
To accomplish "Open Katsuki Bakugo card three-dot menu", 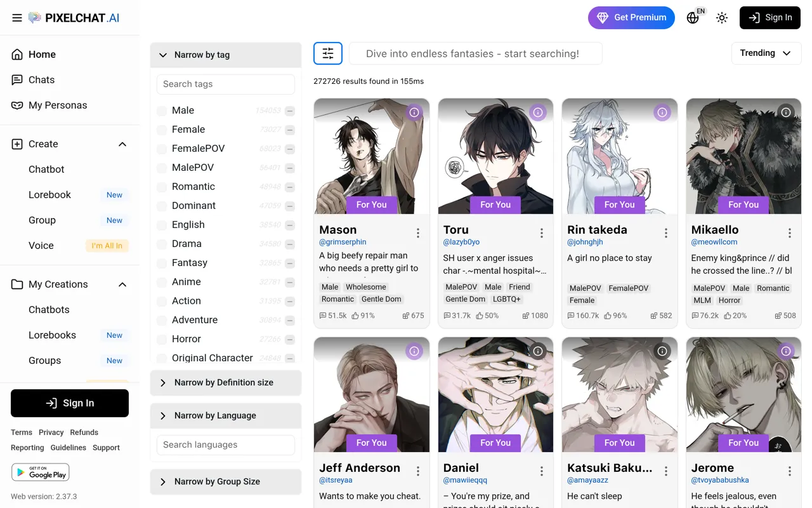I will 666,471.
